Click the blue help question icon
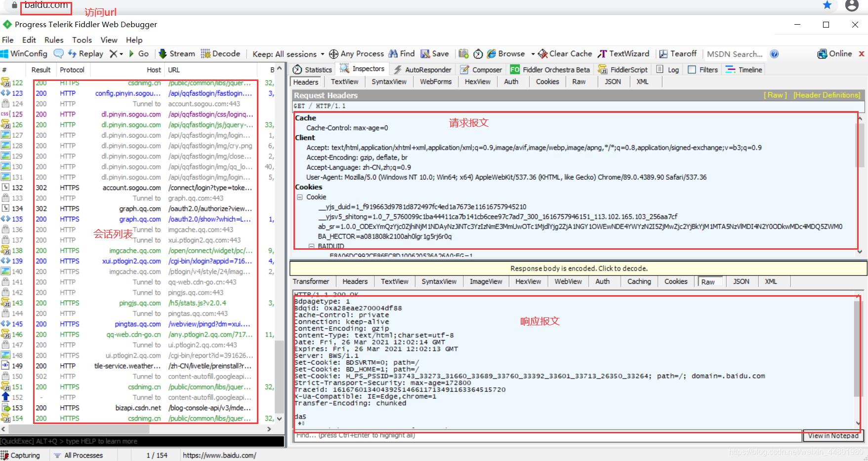This screenshot has width=868, height=461. (x=774, y=54)
